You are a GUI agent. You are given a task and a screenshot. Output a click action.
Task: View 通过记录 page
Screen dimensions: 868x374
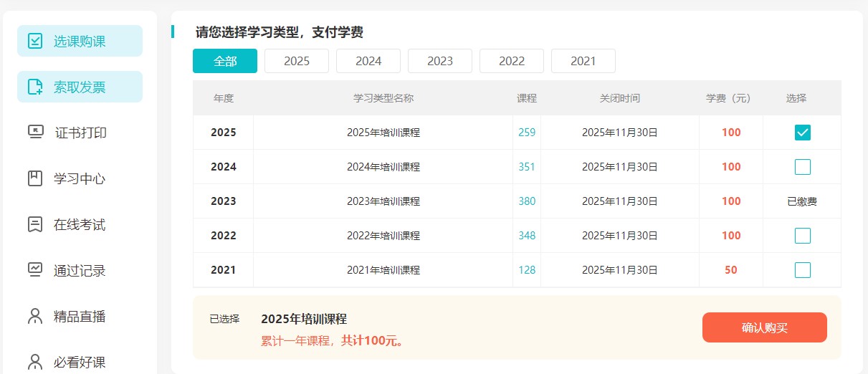(x=80, y=270)
